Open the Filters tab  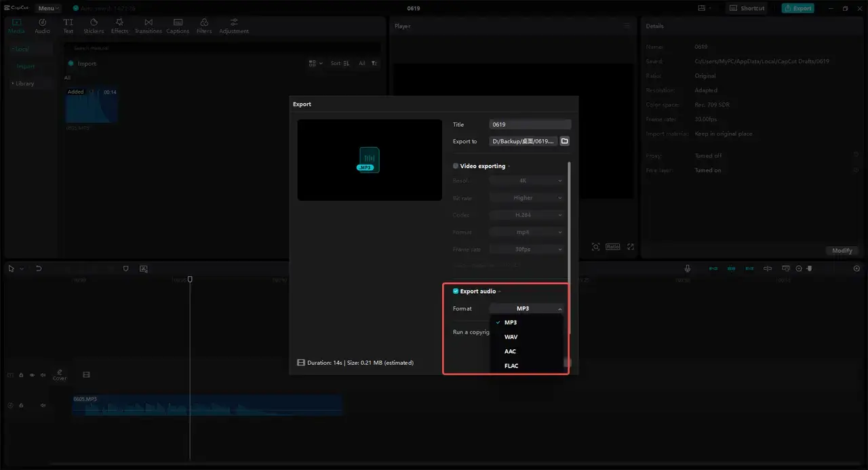point(204,26)
